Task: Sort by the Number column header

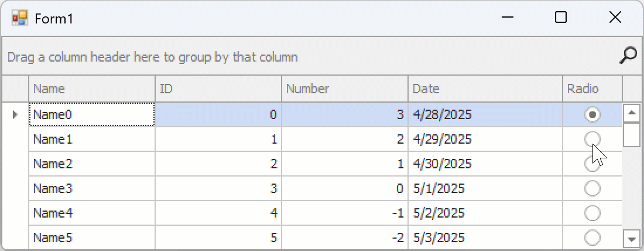Action: pos(345,89)
